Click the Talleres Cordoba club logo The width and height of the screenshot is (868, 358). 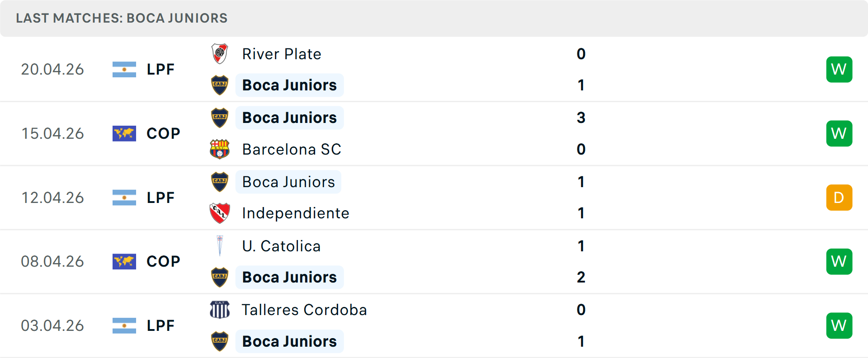[x=220, y=310]
